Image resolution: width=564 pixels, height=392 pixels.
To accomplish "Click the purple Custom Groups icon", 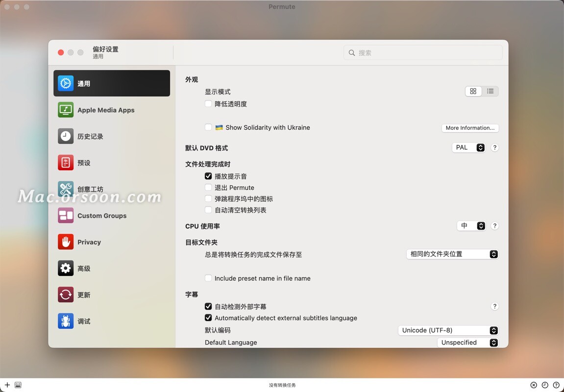I will tap(66, 215).
